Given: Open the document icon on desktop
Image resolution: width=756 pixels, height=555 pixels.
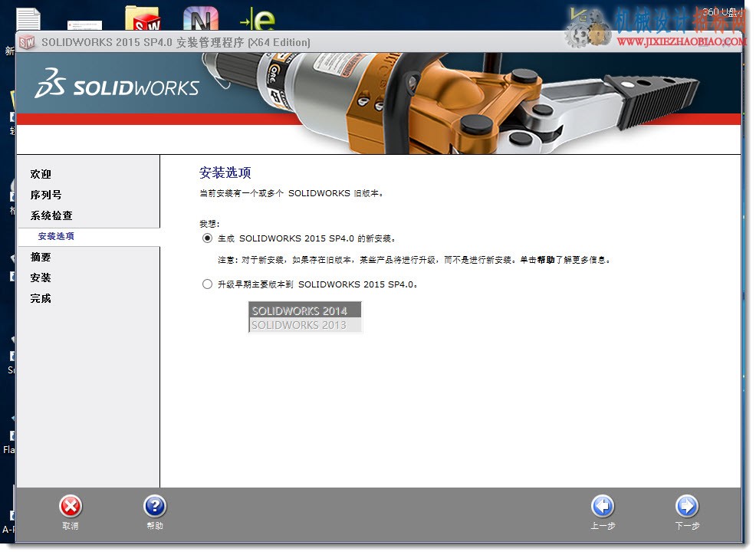Looking at the screenshot, I should click(28, 19).
